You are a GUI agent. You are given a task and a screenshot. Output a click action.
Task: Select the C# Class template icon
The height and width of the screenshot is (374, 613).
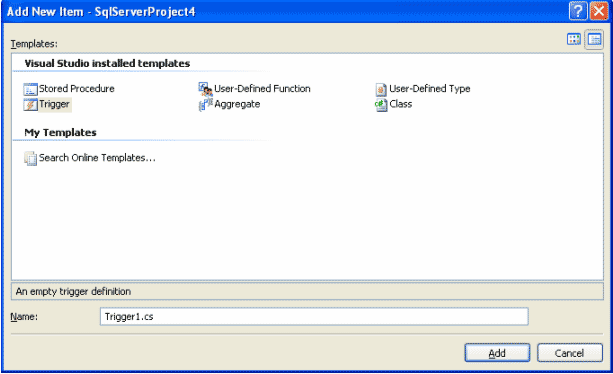click(x=381, y=105)
